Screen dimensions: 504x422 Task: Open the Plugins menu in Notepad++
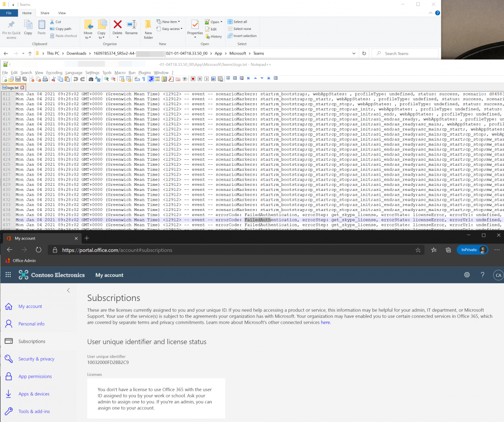pyautogui.click(x=144, y=73)
